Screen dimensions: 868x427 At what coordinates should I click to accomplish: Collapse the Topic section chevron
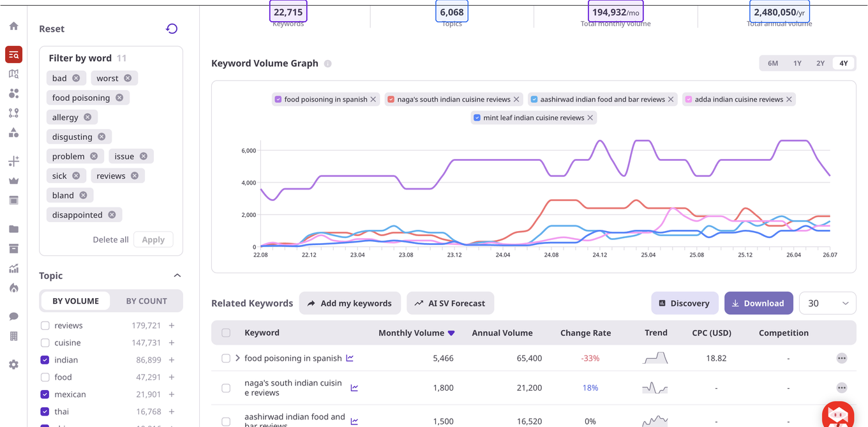coord(177,276)
